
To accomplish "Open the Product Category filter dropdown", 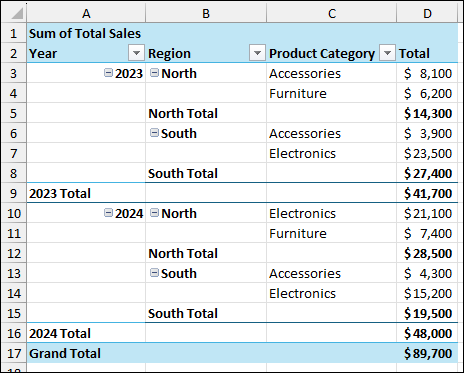I will click(x=387, y=53).
